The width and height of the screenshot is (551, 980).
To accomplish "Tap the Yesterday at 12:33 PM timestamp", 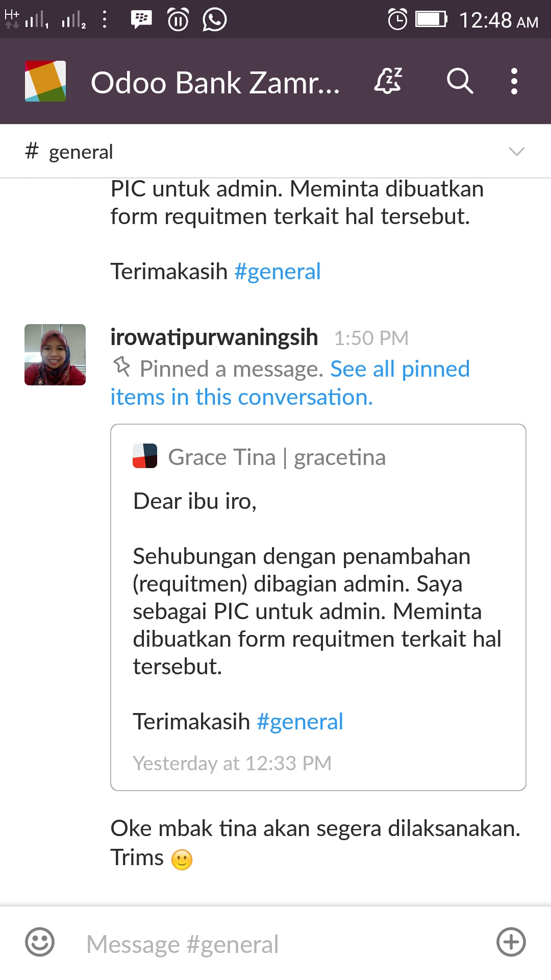I will coord(232,763).
